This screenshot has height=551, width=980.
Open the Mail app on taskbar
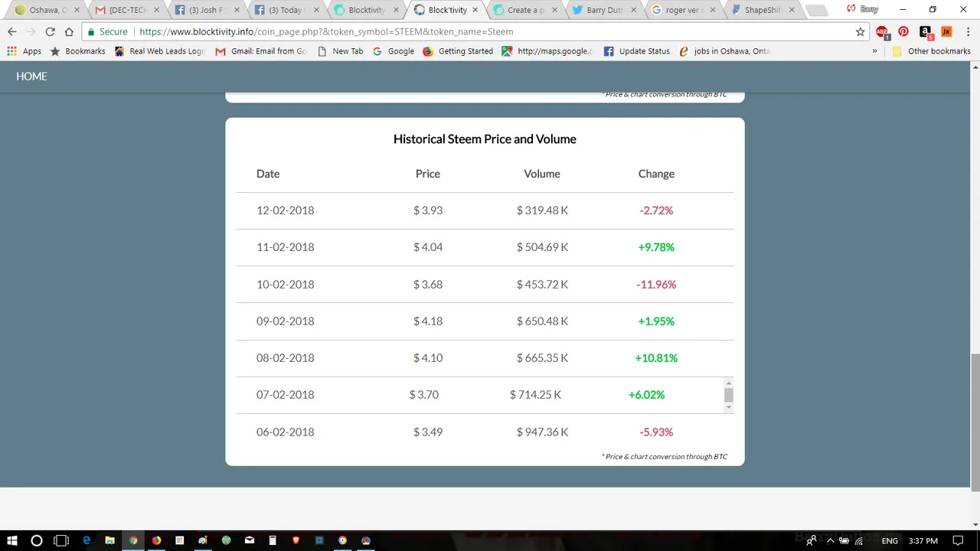tap(249, 540)
